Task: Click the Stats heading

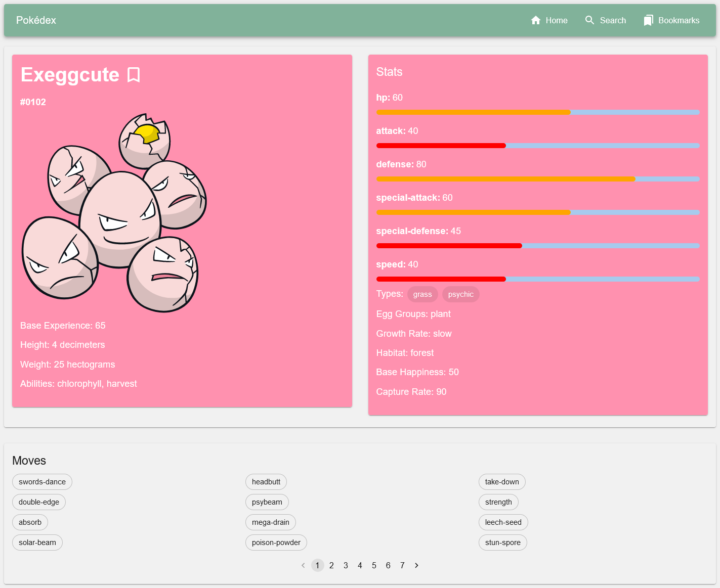Action: pyautogui.click(x=389, y=72)
